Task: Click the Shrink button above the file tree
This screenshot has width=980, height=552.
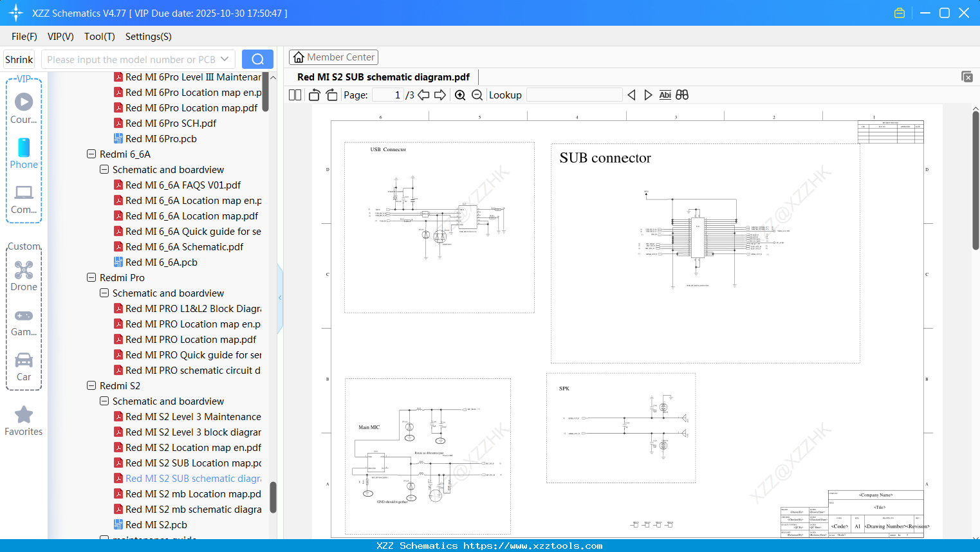Action: tap(19, 59)
